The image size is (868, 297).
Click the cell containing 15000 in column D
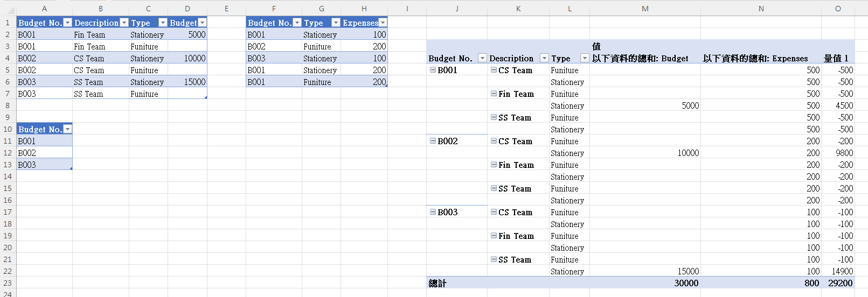pyautogui.click(x=187, y=82)
